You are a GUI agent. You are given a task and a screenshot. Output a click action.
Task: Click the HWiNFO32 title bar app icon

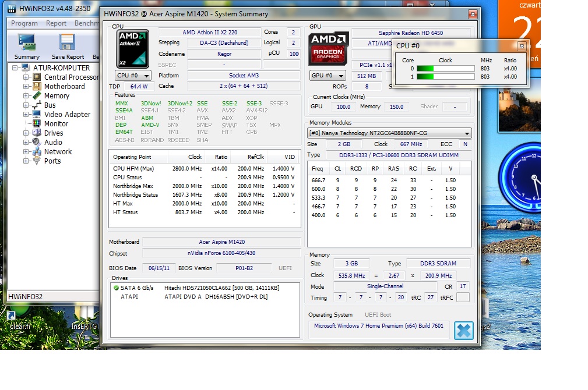click(x=12, y=9)
